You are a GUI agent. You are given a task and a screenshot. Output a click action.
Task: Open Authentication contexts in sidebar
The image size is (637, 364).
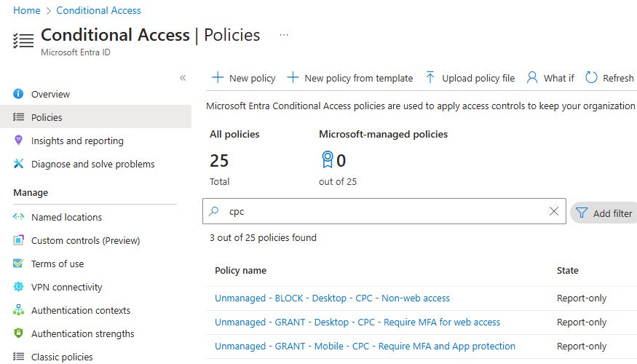[x=80, y=310]
